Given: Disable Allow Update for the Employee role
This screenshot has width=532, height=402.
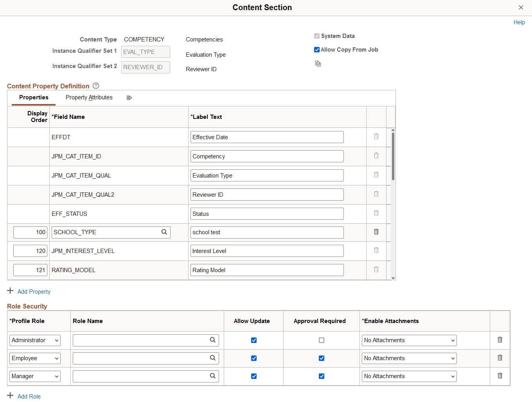Looking at the screenshot, I should tap(254, 358).
